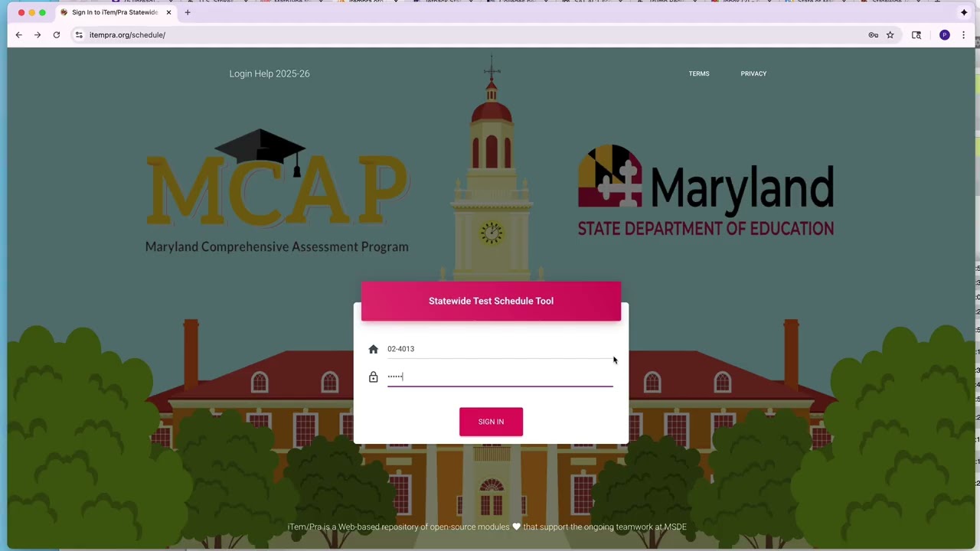Click the home icon beside the school code
This screenshot has height=551, width=980.
tap(373, 349)
